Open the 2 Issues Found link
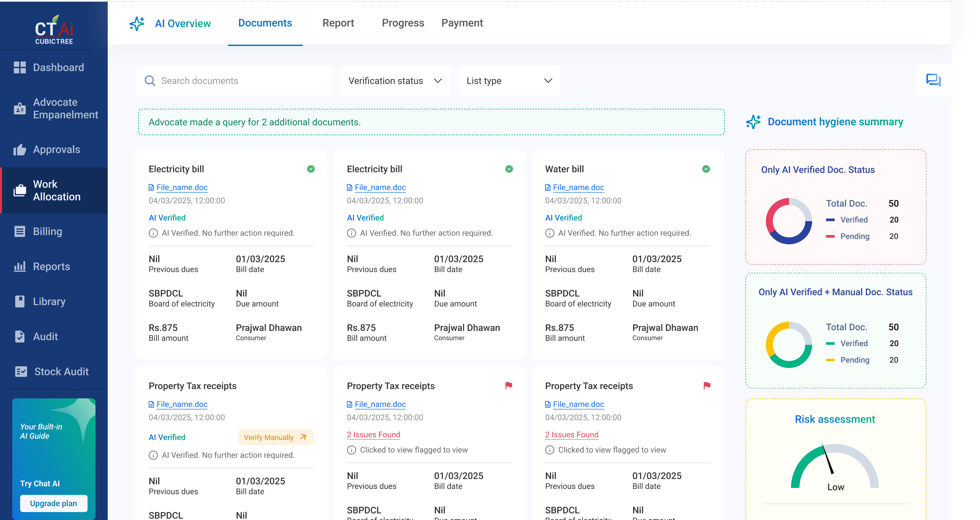The height and width of the screenshot is (520, 980). tap(373, 434)
